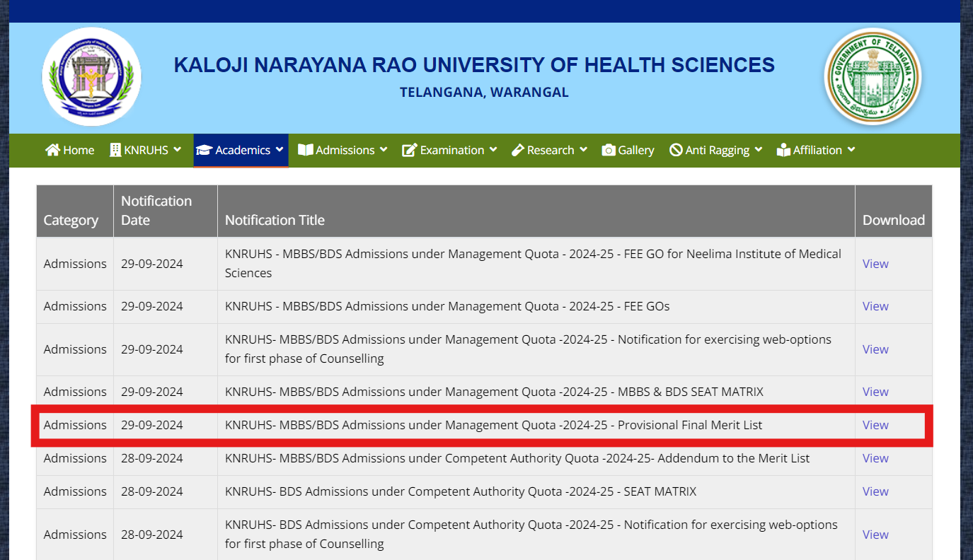Expand the Examination dropdown menu

(x=449, y=149)
